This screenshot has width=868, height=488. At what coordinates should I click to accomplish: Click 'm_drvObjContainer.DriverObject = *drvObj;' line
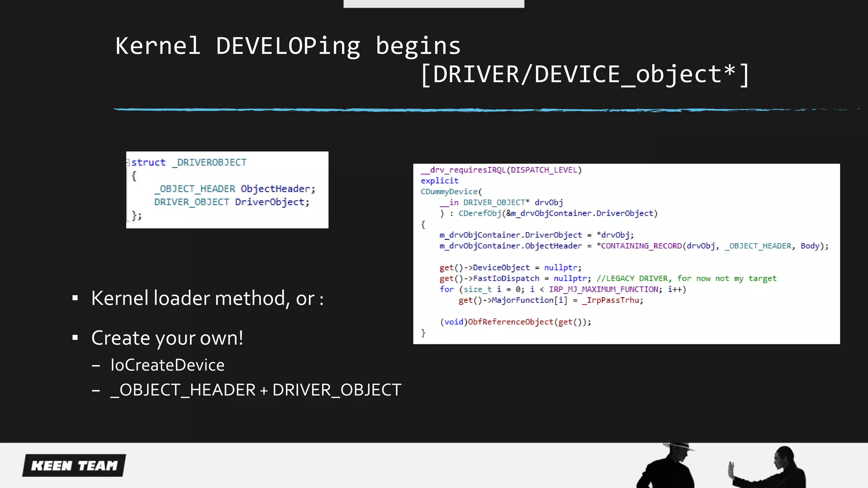point(537,235)
